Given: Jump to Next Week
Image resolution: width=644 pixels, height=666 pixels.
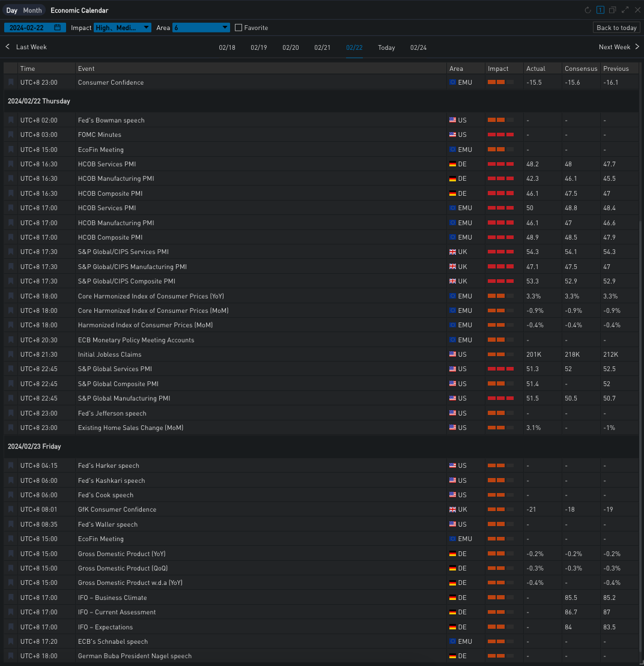Looking at the screenshot, I should tap(619, 47).
